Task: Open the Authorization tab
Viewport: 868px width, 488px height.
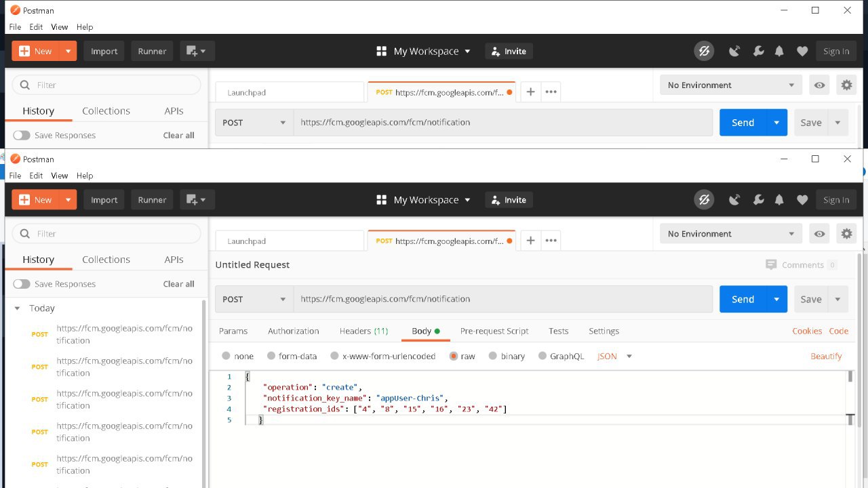Action: point(293,331)
